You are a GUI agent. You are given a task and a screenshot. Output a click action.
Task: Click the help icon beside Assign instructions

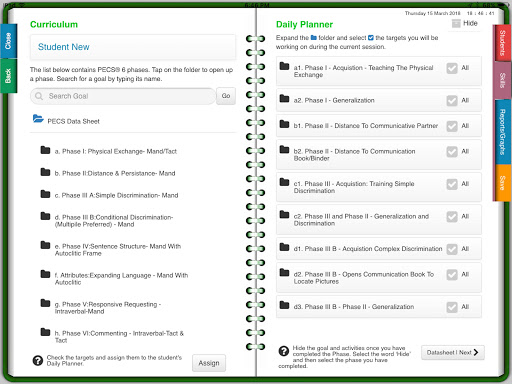pos(38,360)
